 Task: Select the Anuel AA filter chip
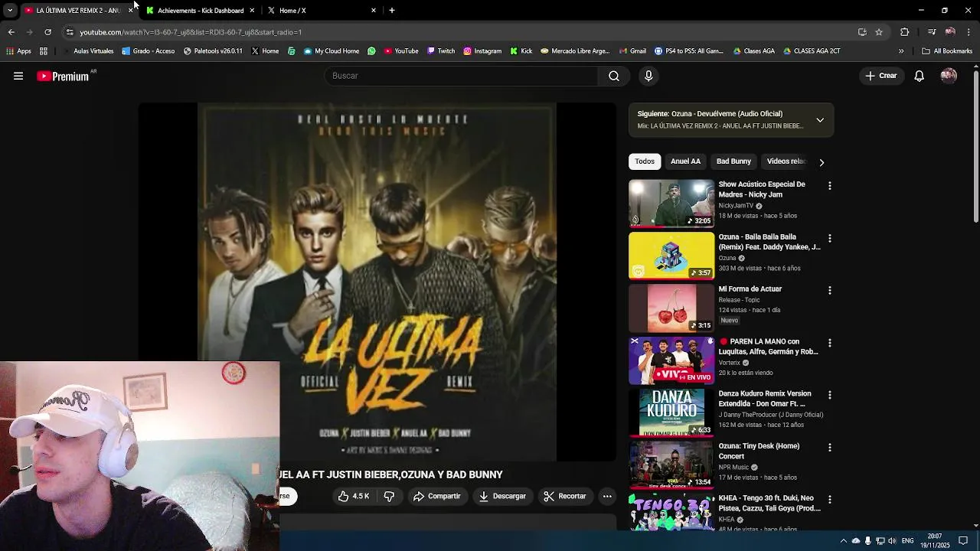[x=685, y=161]
